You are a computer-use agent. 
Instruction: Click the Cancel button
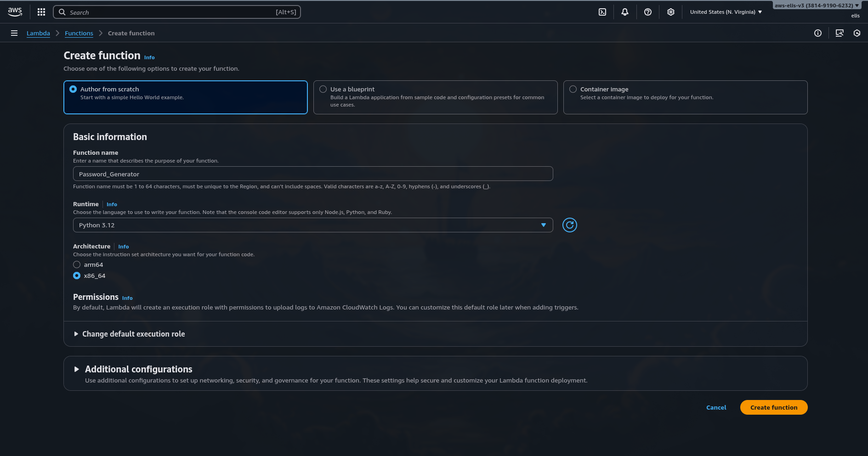[x=716, y=407]
